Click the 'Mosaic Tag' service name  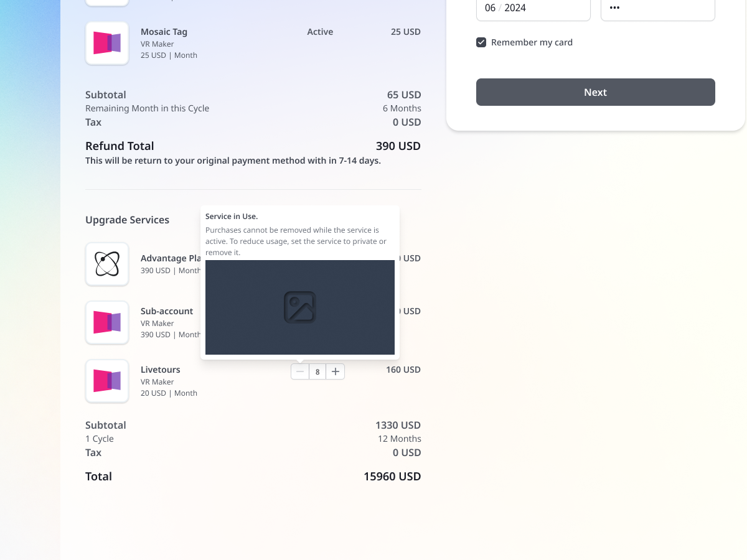(164, 32)
